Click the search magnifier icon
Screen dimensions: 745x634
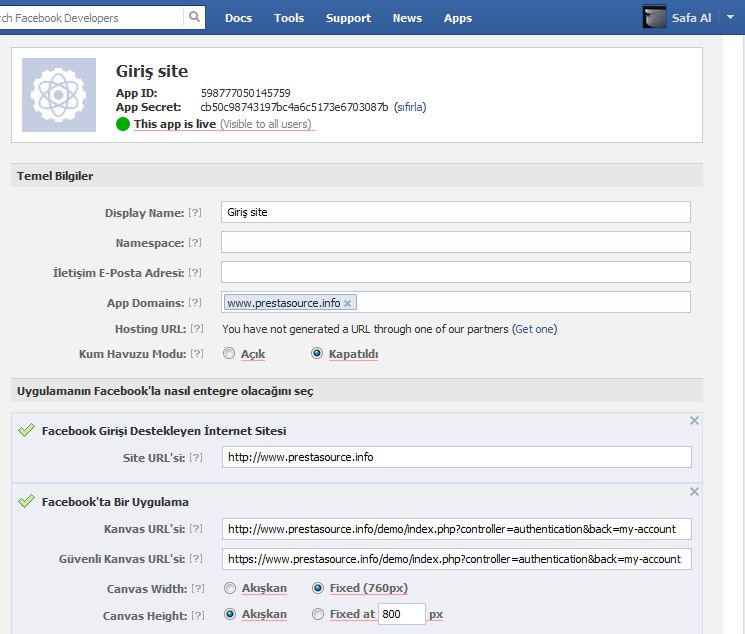pos(194,18)
